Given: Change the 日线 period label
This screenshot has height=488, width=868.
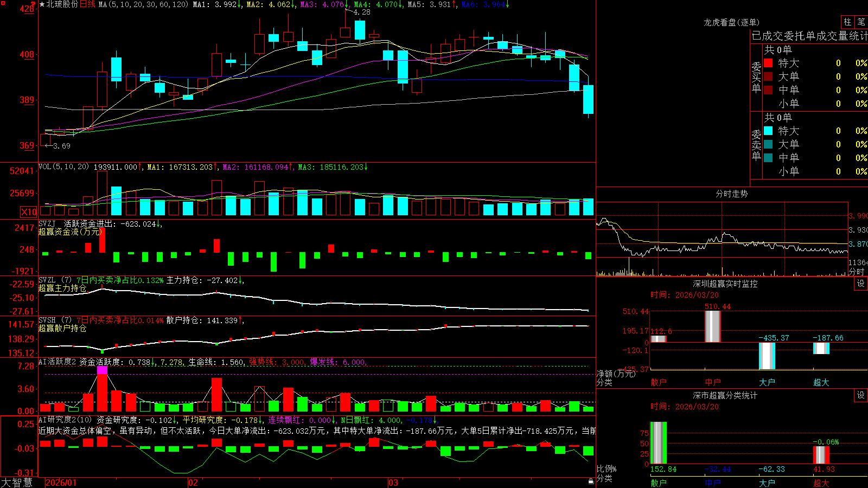Looking at the screenshot, I should (87, 4).
